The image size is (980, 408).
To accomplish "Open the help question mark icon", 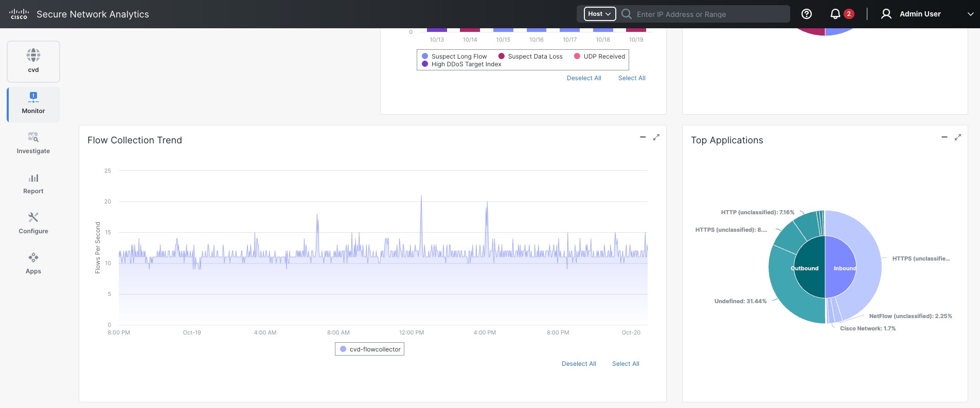I will [x=807, y=14].
